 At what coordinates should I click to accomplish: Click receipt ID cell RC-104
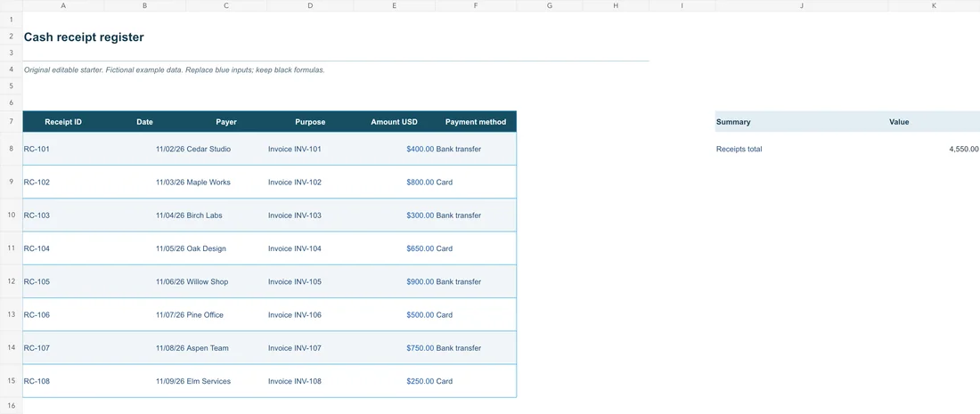63,248
